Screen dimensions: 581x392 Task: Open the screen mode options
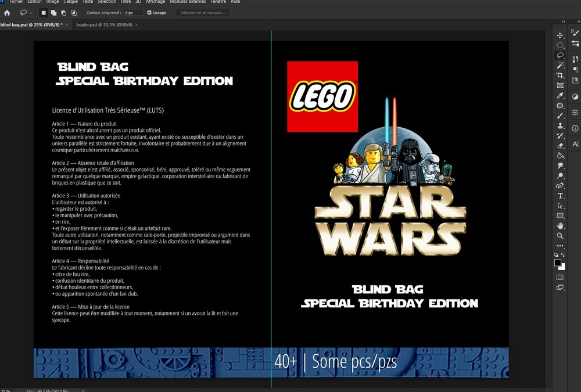click(x=560, y=287)
